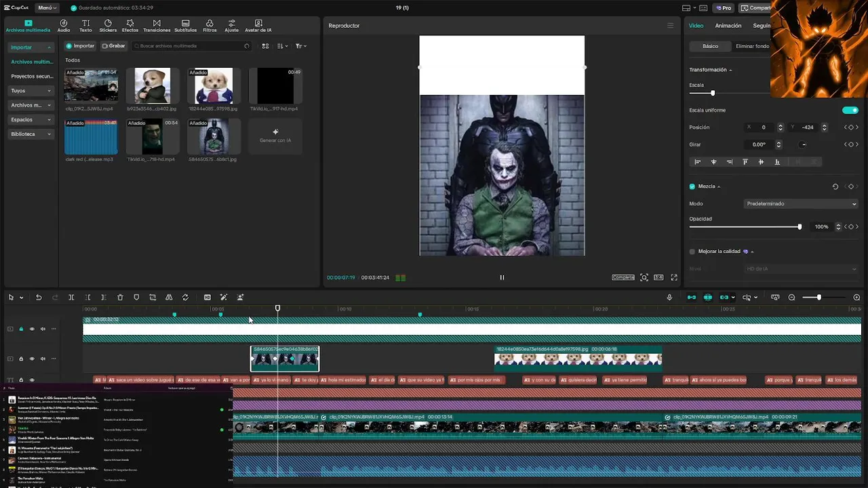Lock the Joker image track
Image resolution: width=868 pixels, height=488 pixels.
point(21,359)
